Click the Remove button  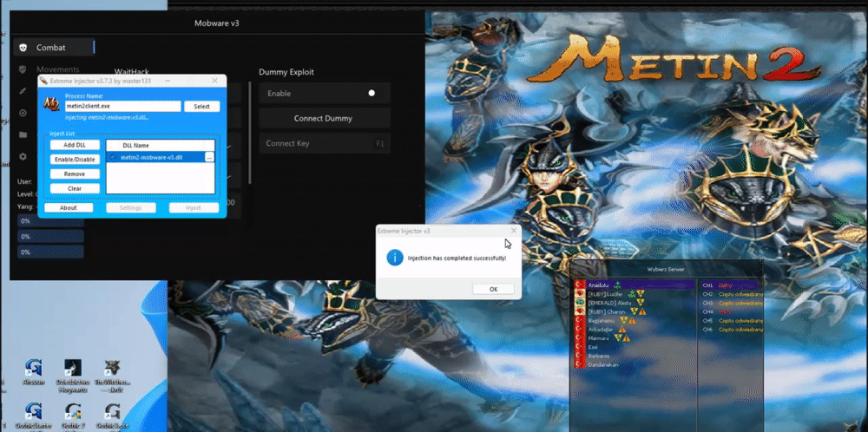point(75,173)
